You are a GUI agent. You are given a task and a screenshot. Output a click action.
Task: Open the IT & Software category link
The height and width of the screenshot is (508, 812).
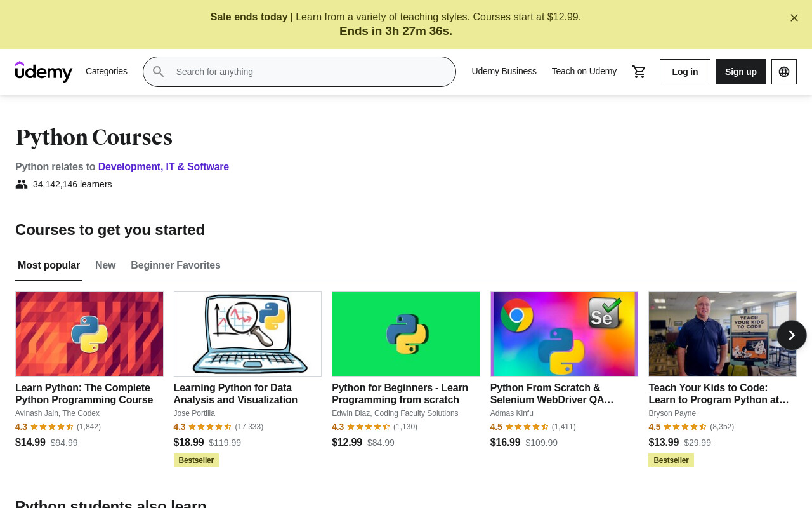[x=197, y=166]
